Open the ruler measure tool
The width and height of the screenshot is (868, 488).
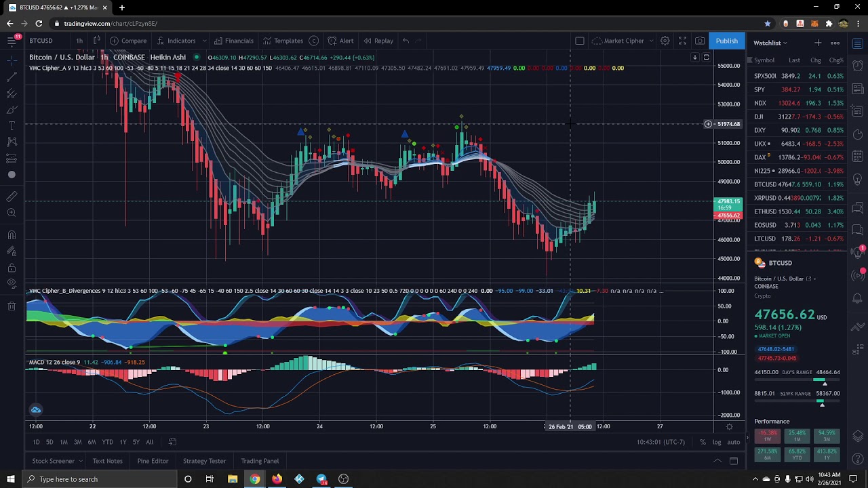[x=12, y=197]
